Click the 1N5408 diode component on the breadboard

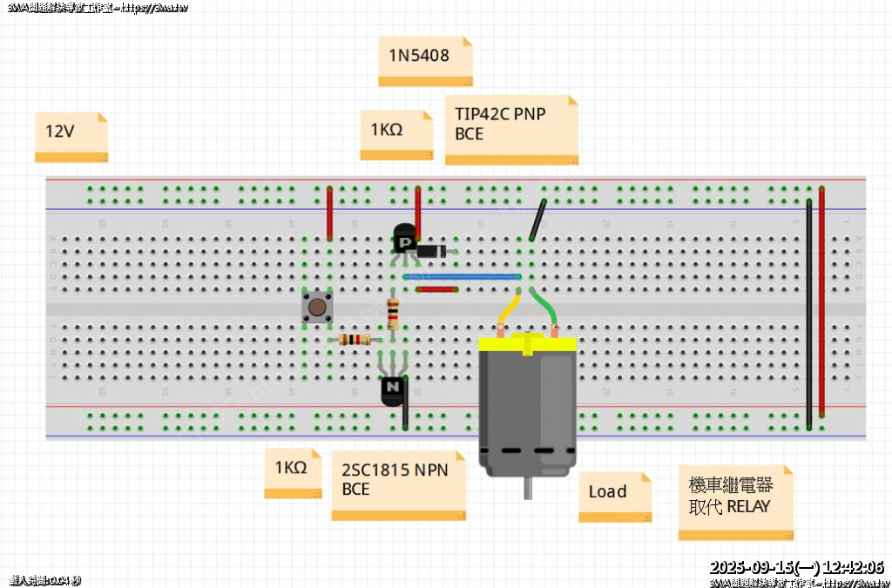[432, 251]
